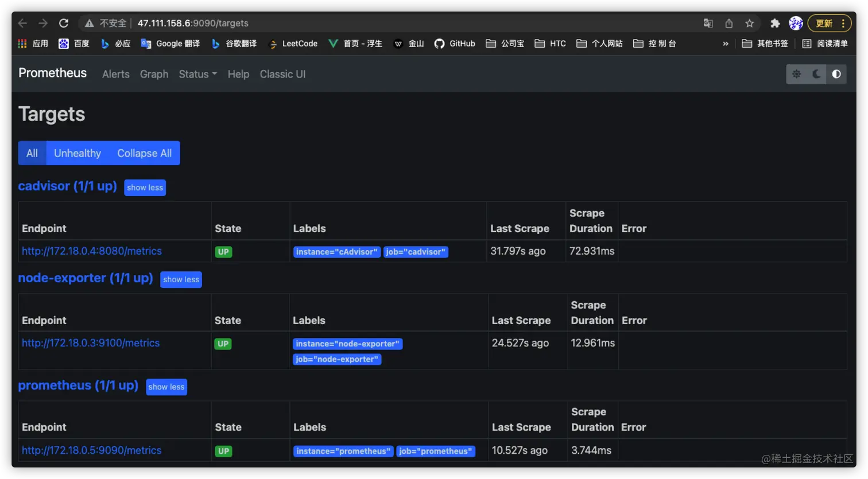Click the share icon in address bar
The width and height of the screenshot is (868, 479).
(x=729, y=24)
